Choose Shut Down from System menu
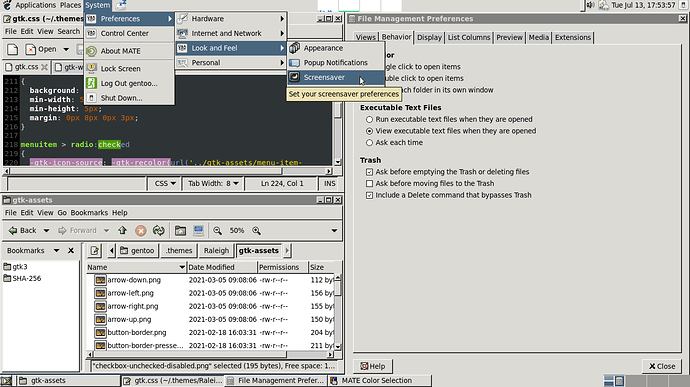 (x=129, y=98)
